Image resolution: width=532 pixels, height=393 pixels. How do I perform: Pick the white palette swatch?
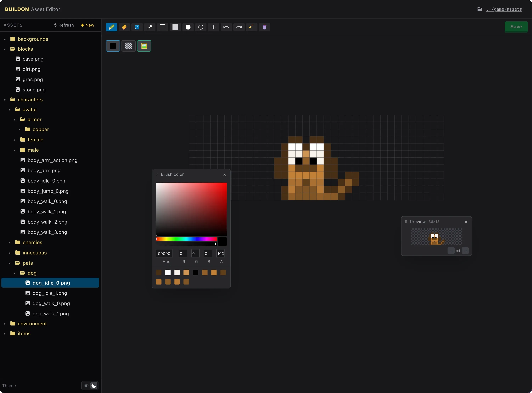(x=168, y=272)
